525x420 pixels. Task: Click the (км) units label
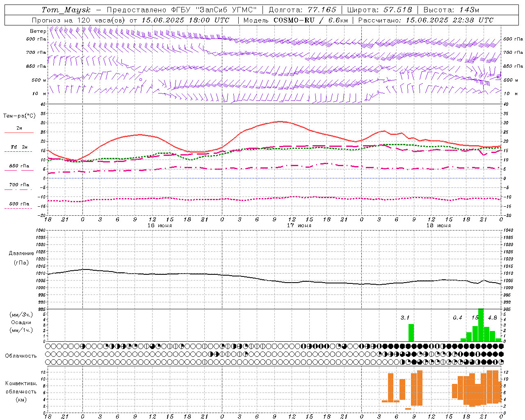21,399
